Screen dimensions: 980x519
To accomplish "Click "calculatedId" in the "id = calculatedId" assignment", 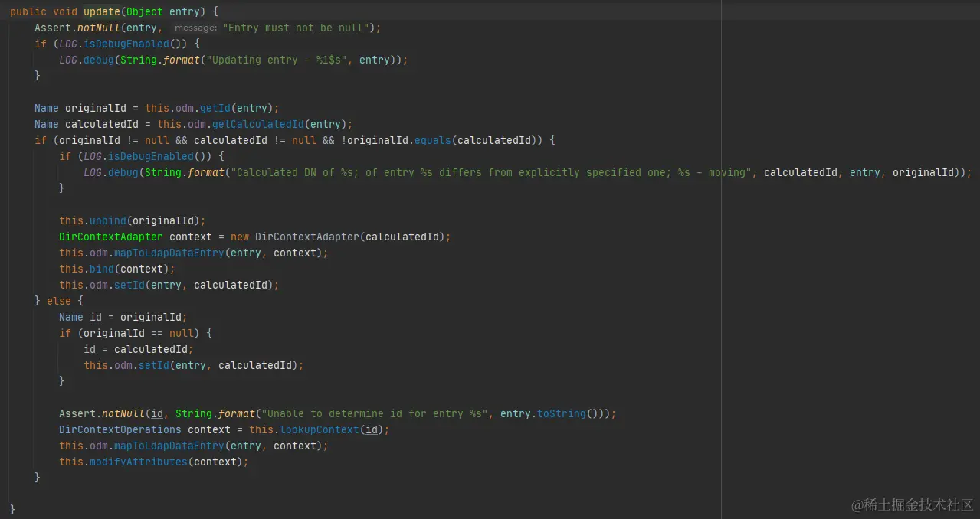I will coord(151,349).
